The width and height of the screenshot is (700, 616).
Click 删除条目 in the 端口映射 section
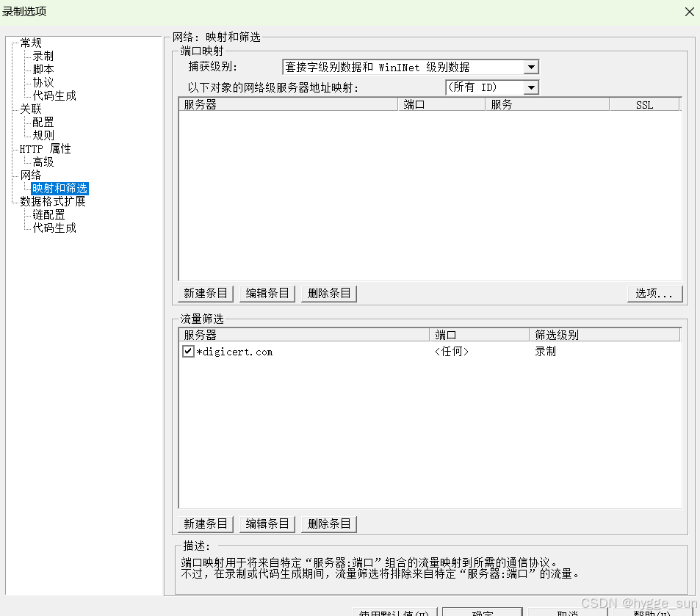[329, 293]
